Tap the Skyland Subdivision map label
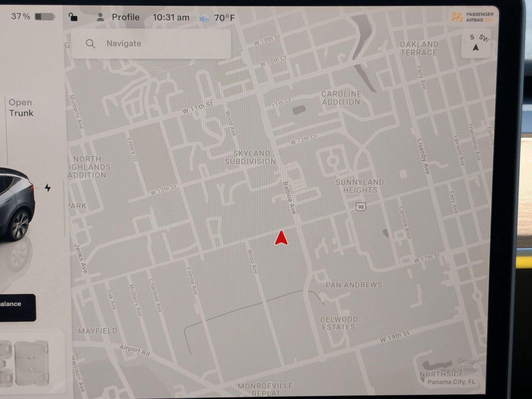The image size is (532, 399). [250, 157]
